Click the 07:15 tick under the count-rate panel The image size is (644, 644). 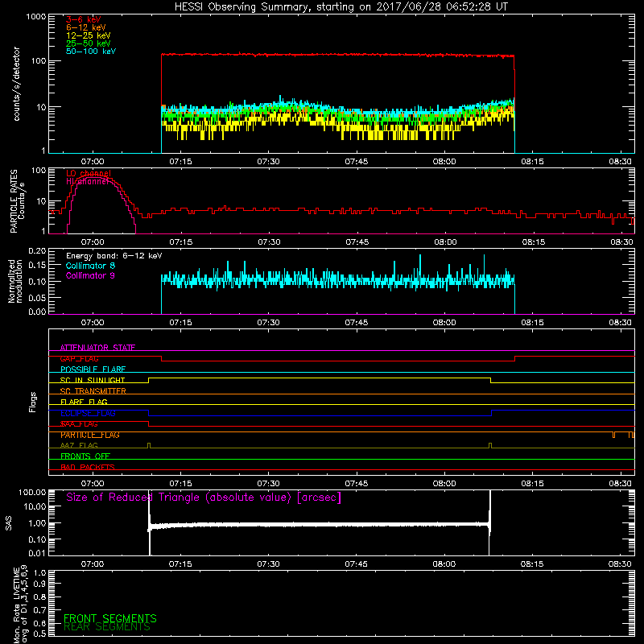(x=180, y=162)
